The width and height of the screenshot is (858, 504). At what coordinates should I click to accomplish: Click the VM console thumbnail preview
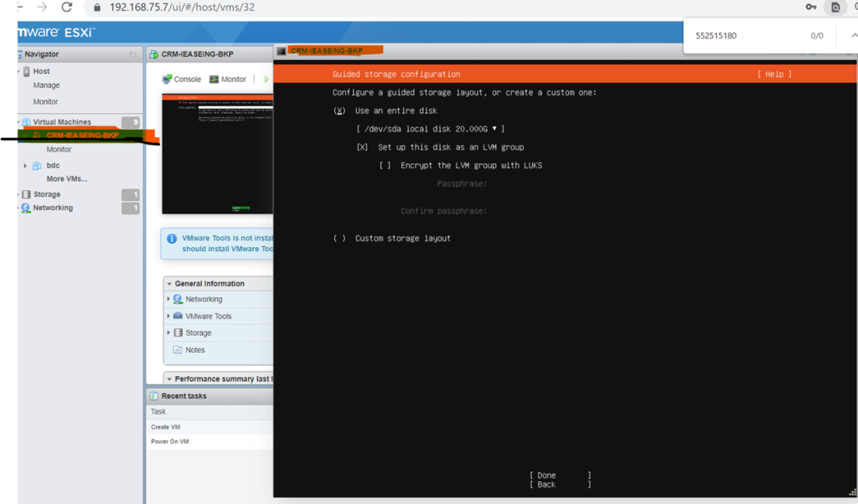pos(217,153)
